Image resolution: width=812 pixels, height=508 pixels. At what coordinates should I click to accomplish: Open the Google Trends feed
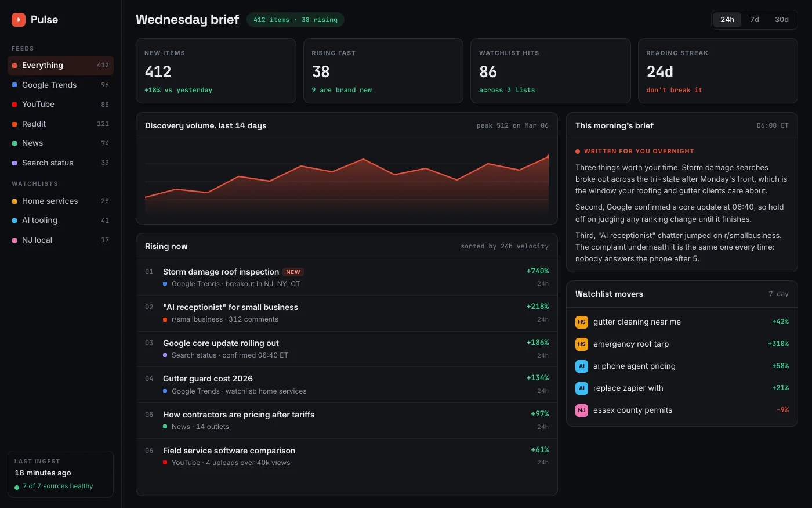click(x=60, y=85)
